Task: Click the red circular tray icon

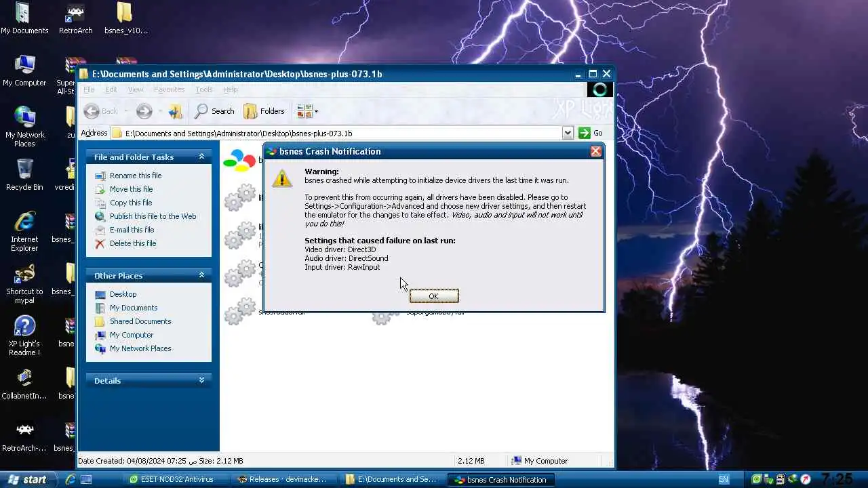Action: click(x=806, y=479)
